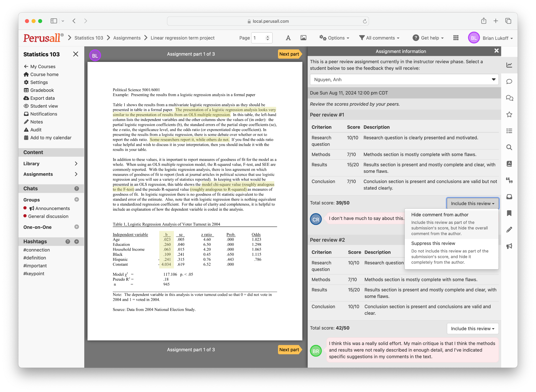
Task: Open the comments panel from the sidebar
Action: 509,81
